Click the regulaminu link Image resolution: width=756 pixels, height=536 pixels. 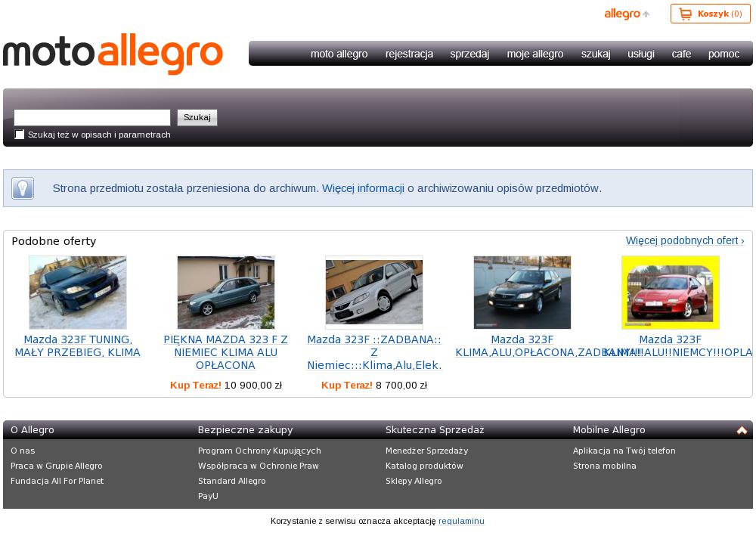[461, 521]
